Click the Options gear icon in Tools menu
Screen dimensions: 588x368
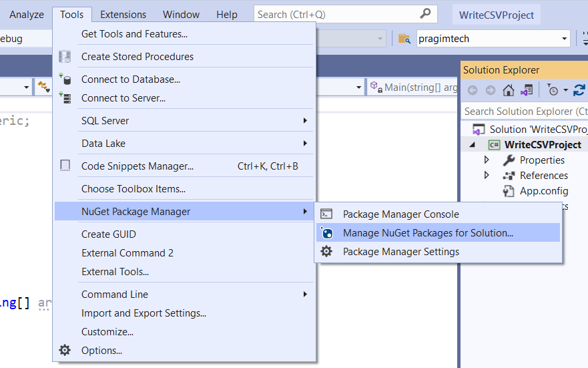(65, 350)
